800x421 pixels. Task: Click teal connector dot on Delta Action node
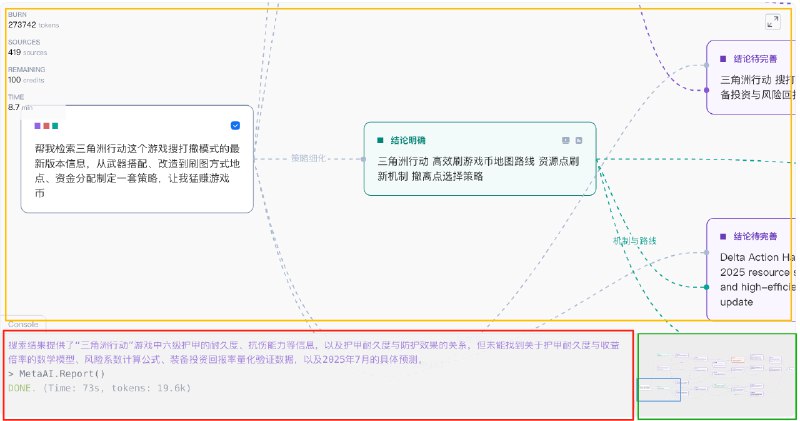point(707,287)
